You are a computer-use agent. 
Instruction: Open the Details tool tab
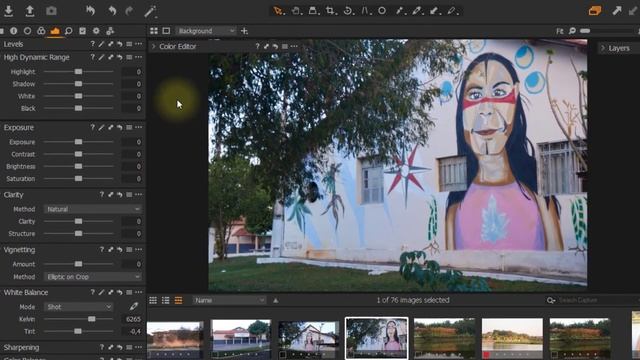point(69,31)
